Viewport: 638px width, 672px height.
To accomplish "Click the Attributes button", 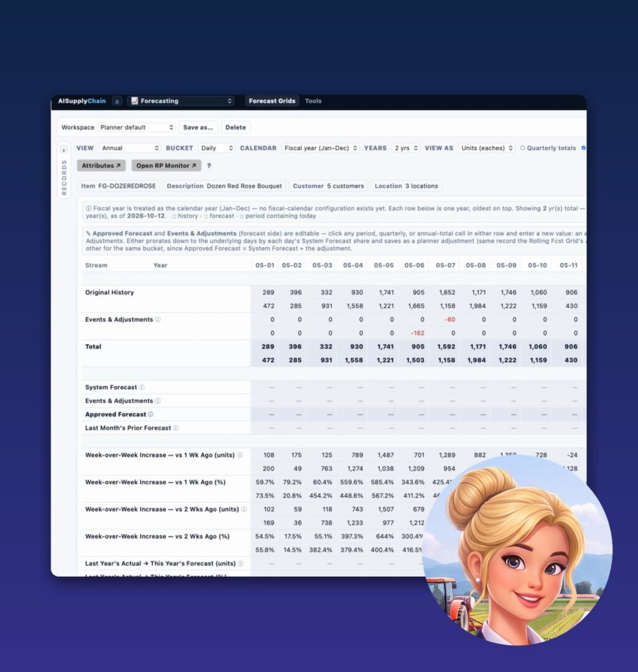I will coord(101,166).
